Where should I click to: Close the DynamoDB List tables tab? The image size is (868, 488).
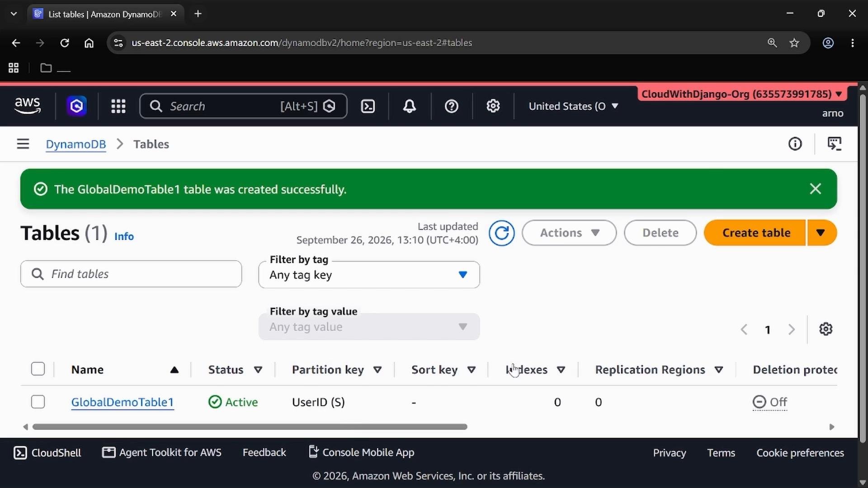(x=174, y=14)
